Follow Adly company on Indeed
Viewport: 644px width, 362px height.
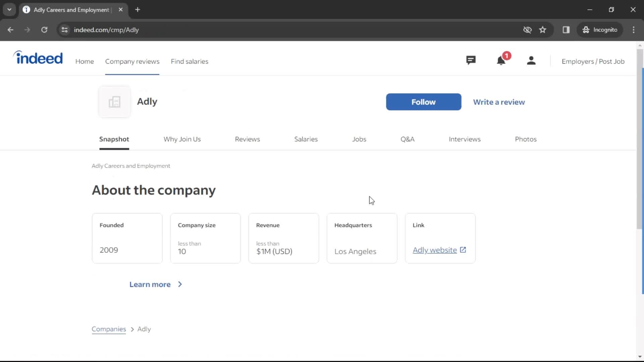coord(423,102)
